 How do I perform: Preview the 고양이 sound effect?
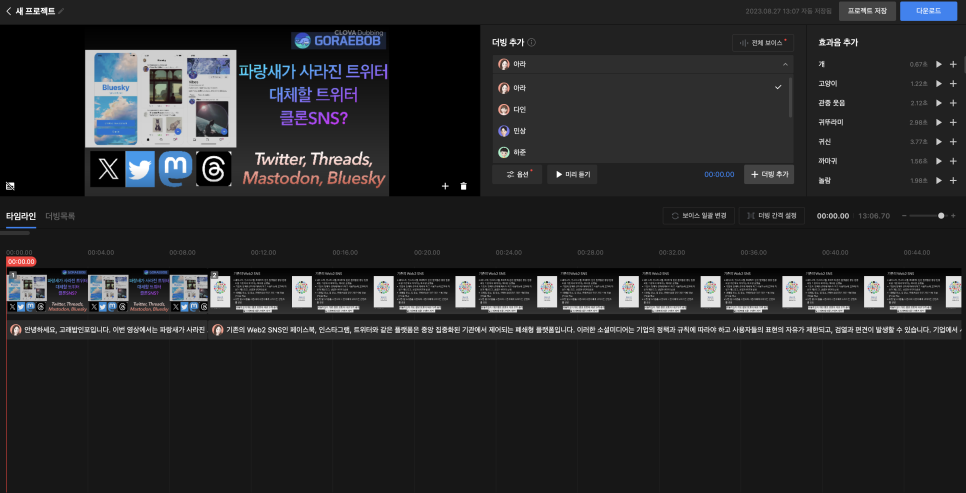(x=939, y=83)
